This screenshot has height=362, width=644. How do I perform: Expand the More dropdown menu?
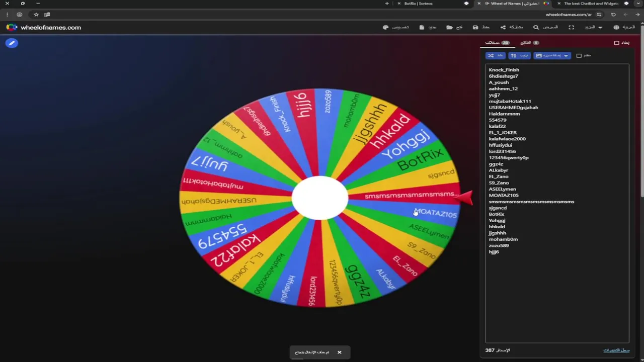593,27
